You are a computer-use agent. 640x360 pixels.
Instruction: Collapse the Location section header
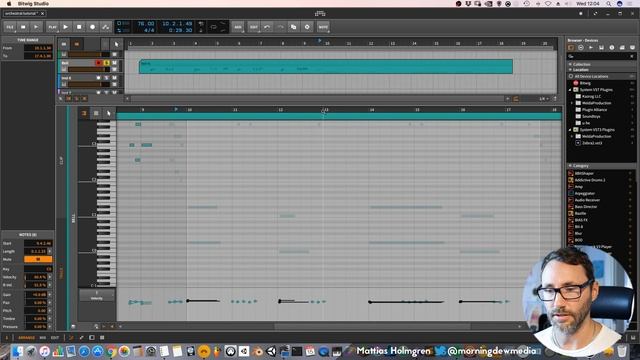[601, 69]
